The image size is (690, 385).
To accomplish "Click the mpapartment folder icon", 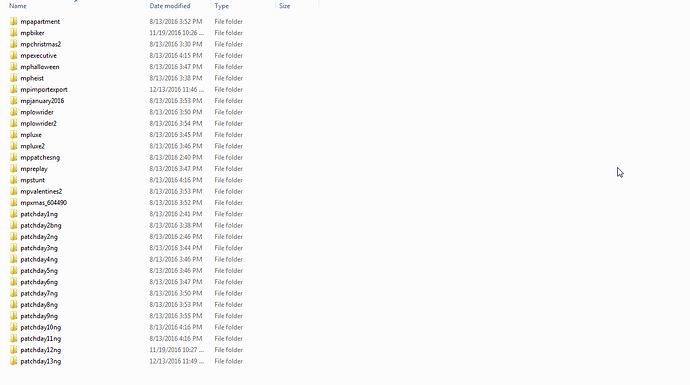I will tap(14, 21).
